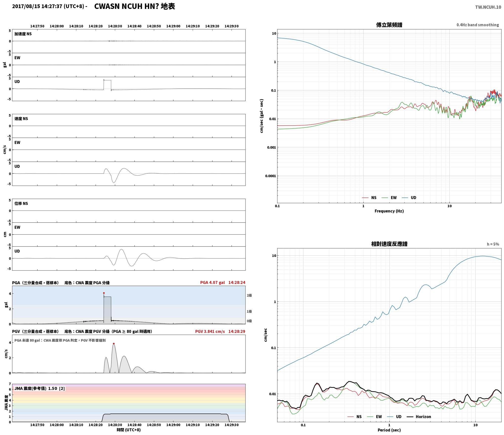The height and width of the screenshot is (435, 504).
Task: Click the PGV 3.841 cm/s readout text
Action: pyautogui.click(x=210, y=331)
